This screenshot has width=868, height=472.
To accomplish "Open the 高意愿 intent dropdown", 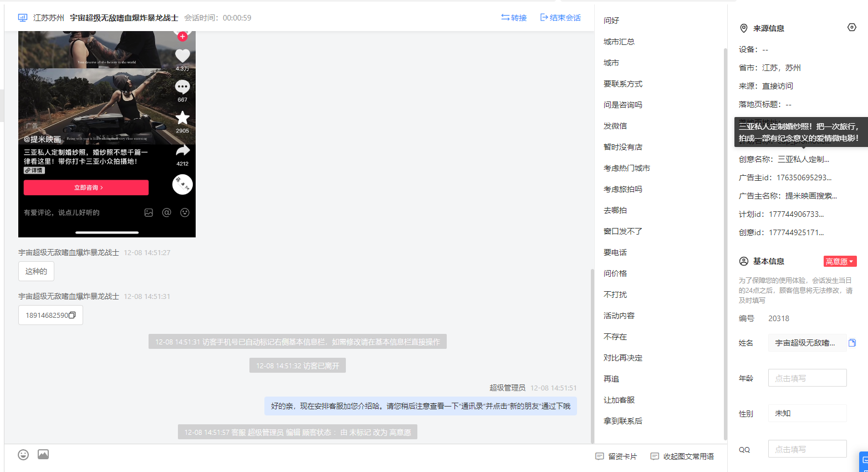I will coord(840,261).
